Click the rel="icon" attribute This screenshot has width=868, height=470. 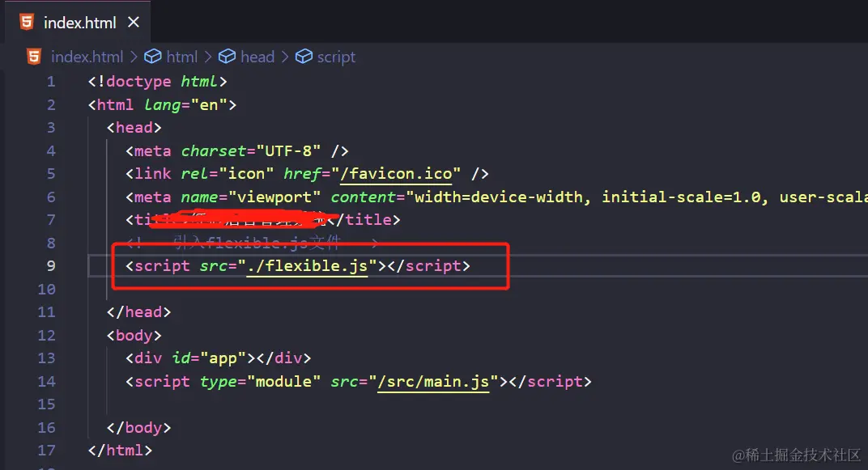click(x=228, y=174)
